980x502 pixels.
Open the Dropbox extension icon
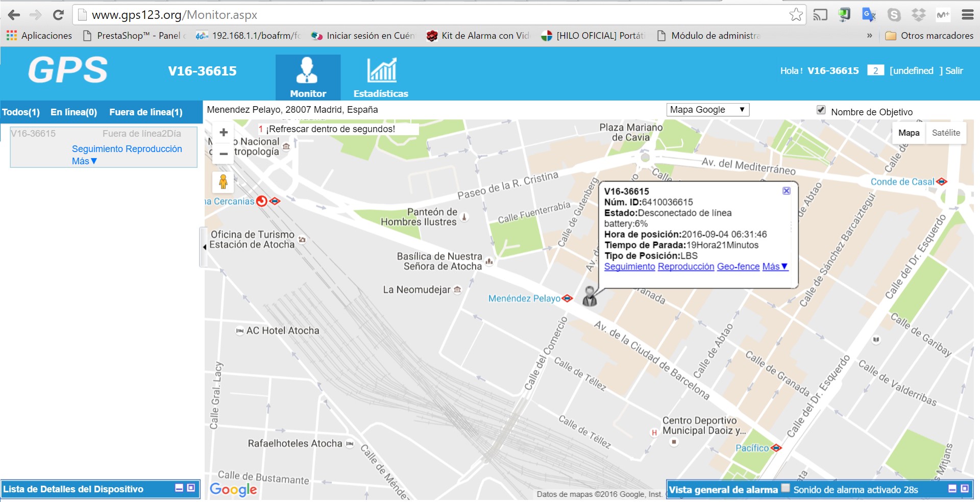point(918,15)
